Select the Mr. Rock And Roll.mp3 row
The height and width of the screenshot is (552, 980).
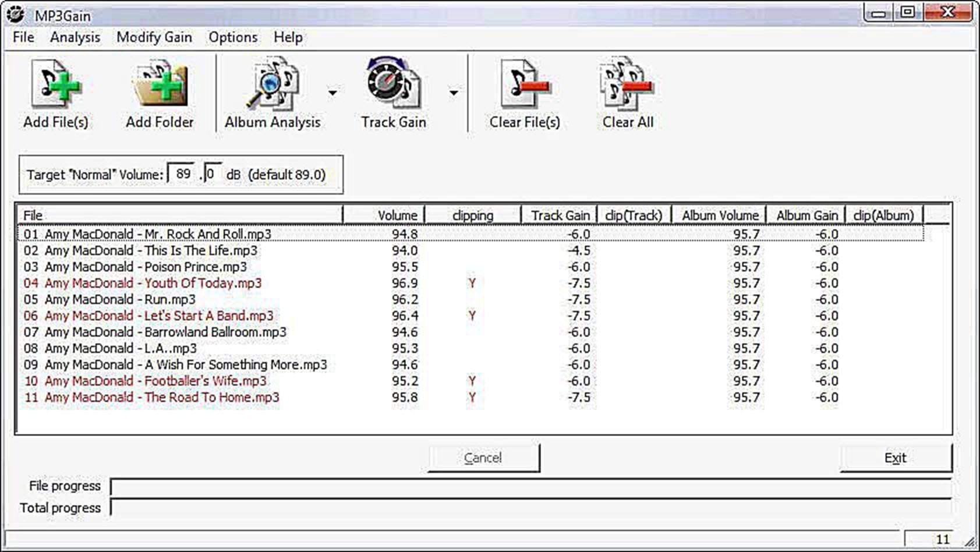[x=471, y=234]
